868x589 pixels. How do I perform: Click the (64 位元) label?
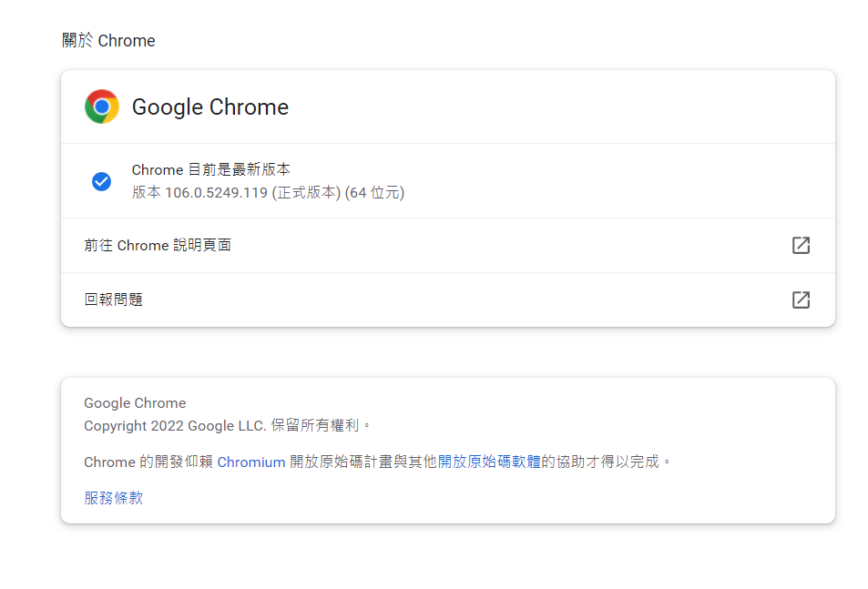pos(374,193)
